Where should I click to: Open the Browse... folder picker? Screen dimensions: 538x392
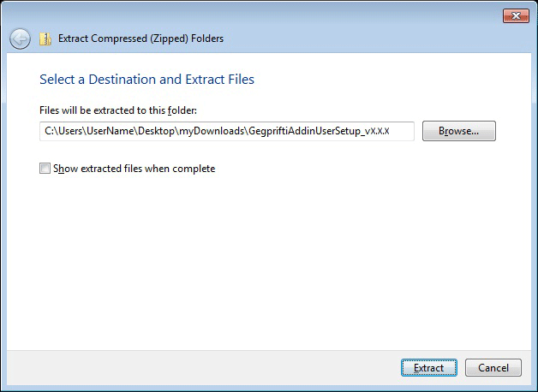(458, 131)
